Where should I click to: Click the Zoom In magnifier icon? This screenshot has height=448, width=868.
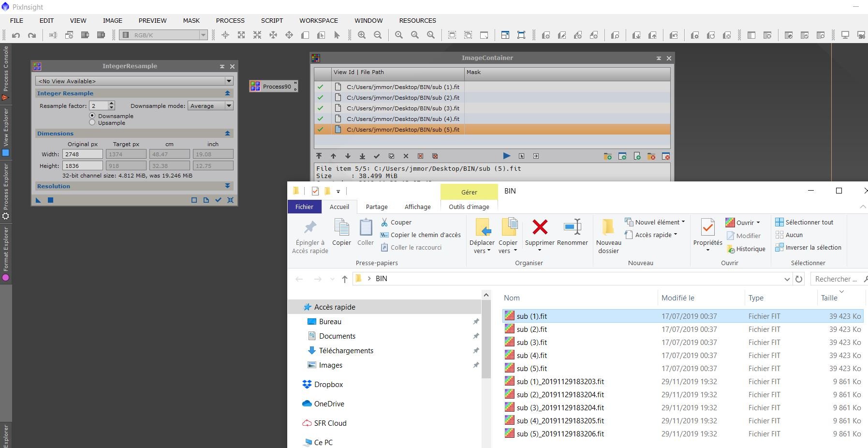[362, 35]
